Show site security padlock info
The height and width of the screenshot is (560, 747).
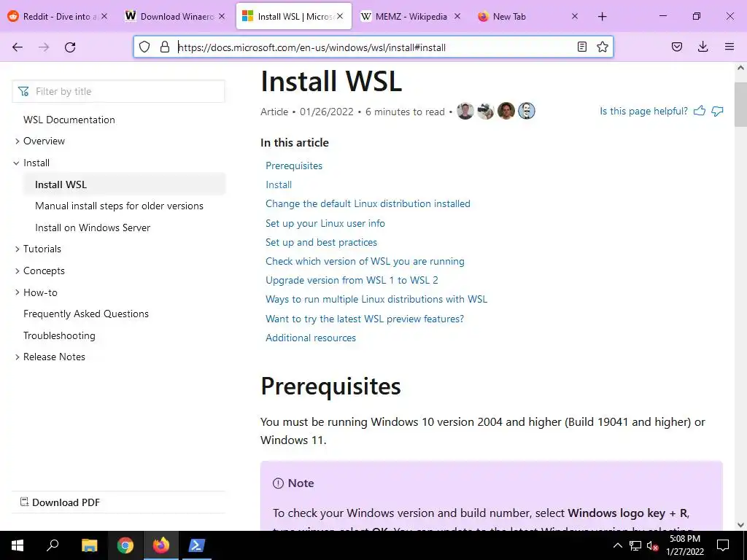click(x=165, y=47)
